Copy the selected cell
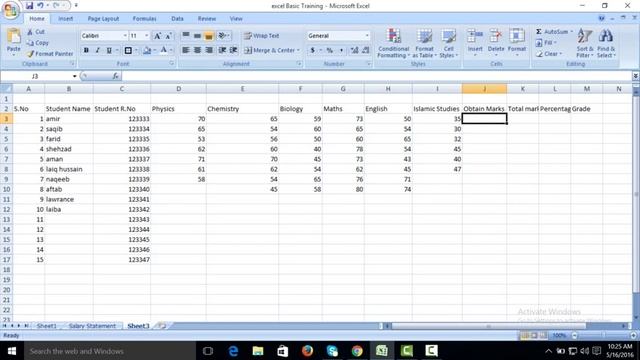Image resolution: width=640 pixels, height=360 pixels. (38, 43)
